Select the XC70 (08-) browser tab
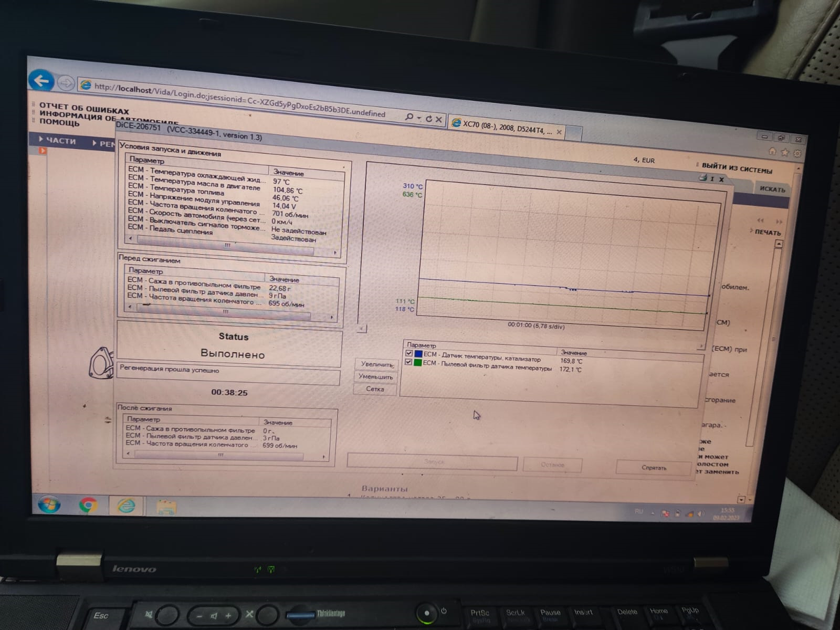 [x=507, y=128]
